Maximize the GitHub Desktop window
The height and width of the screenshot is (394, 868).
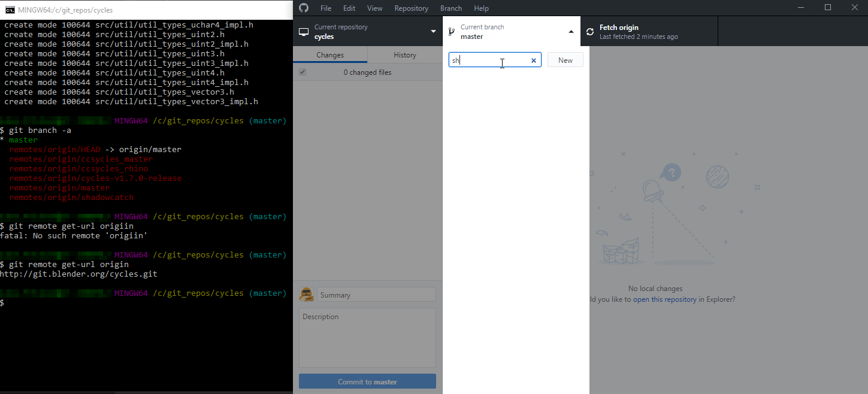828,8
